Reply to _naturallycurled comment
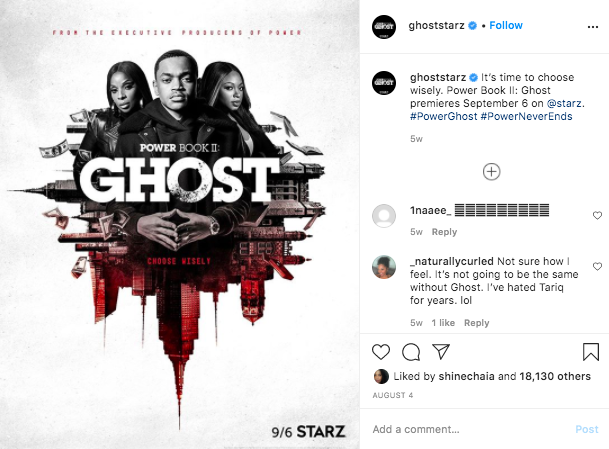Image resolution: width=609 pixels, height=449 pixels. 477,323
